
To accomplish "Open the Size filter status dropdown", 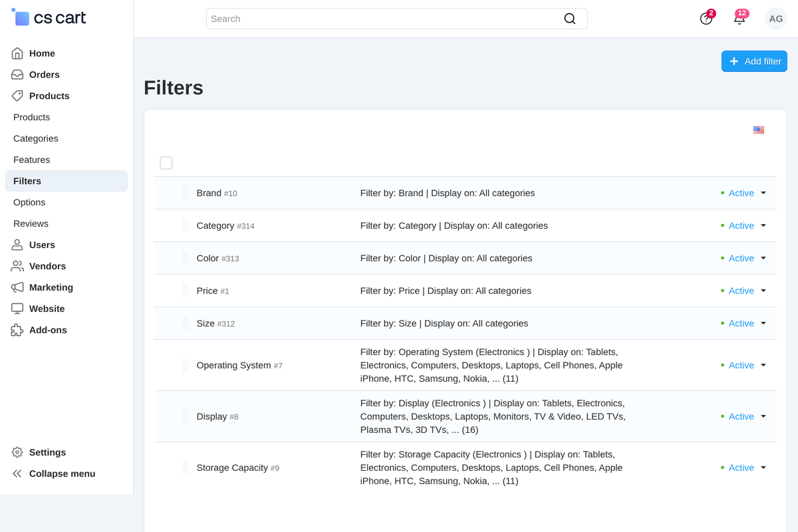I will pyautogui.click(x=743, y=323).
